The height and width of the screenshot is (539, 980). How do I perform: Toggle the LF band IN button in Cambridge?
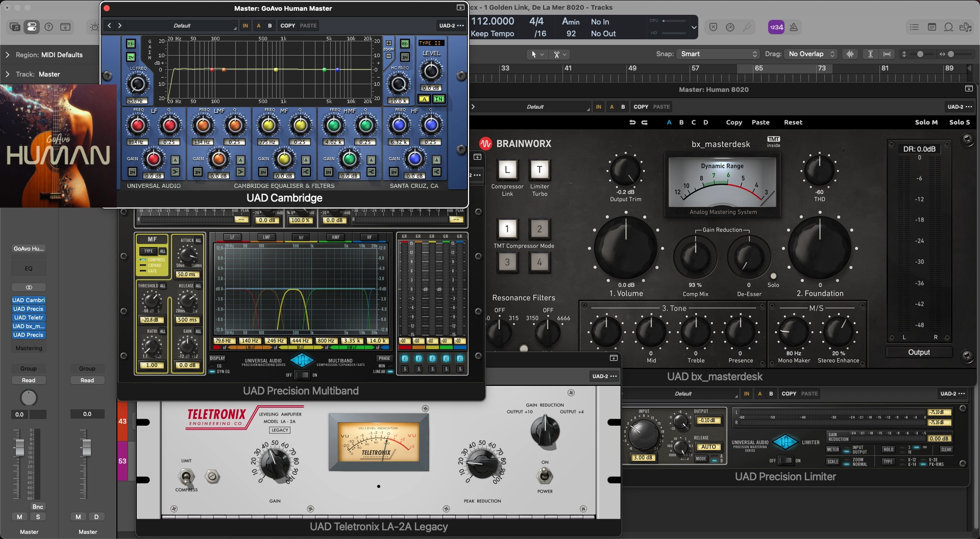tap(132, 172)
